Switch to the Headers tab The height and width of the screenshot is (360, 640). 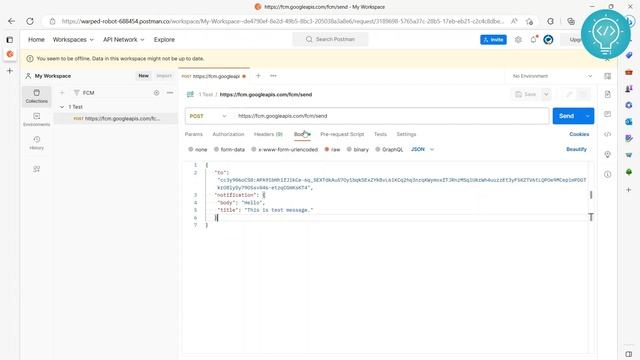268,134
